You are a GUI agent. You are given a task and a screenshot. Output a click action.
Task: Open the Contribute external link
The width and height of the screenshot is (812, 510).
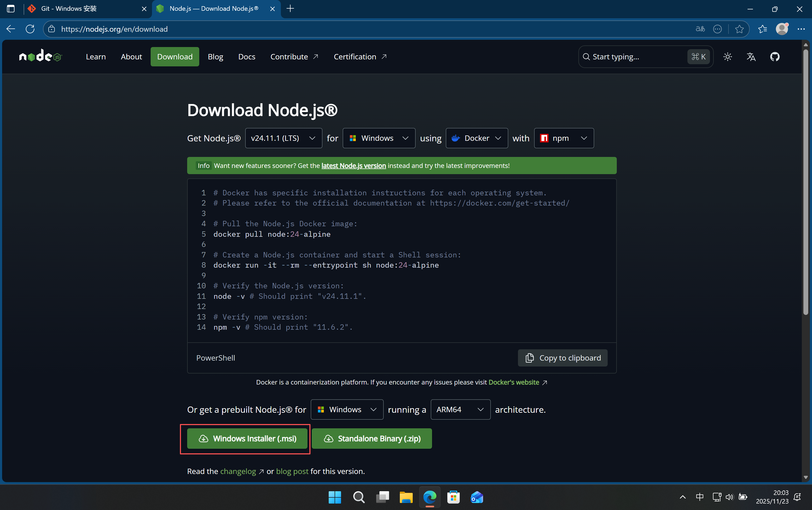[x=294, y=57]
